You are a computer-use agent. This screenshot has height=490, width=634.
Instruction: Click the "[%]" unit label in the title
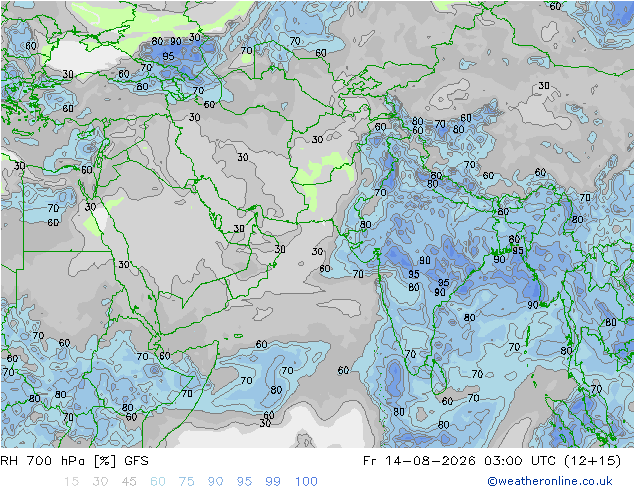(105, 461)
